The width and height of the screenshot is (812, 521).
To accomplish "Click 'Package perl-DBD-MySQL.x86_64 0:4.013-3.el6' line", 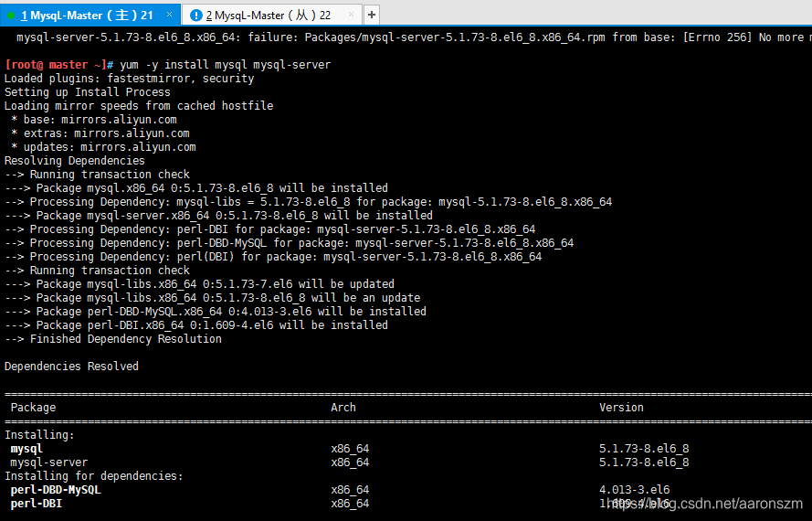I will (x=216, y=312).
